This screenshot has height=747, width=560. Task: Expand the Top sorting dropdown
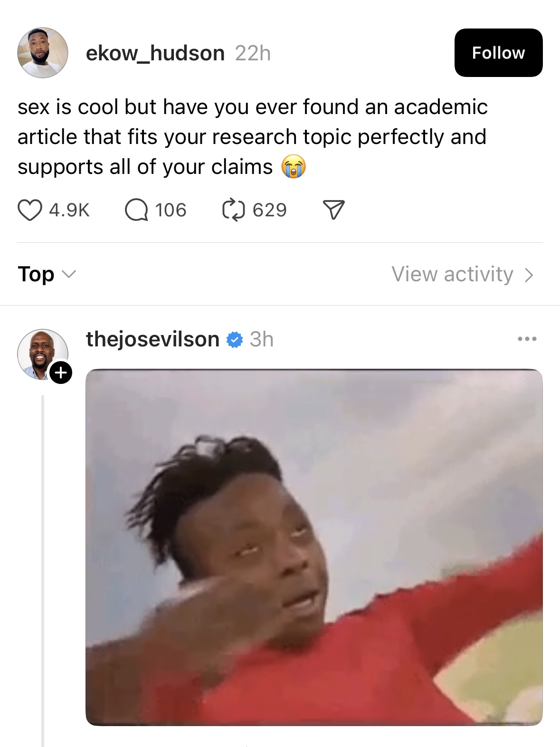[47, 274]
